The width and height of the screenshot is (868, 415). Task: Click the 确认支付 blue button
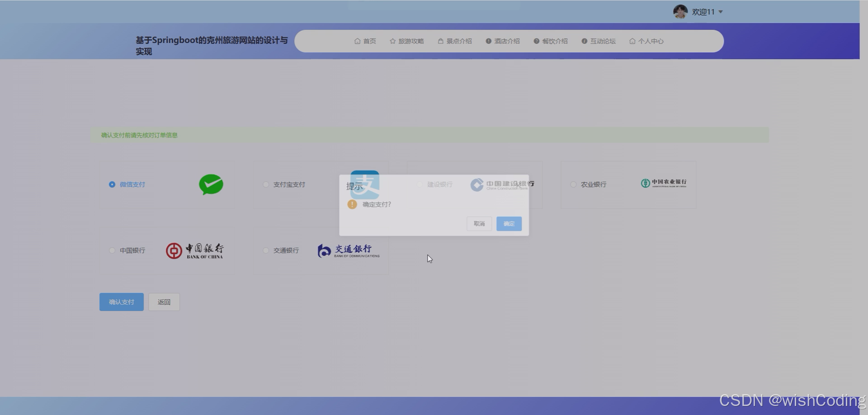pyautogui.click(x=122, y=302)
